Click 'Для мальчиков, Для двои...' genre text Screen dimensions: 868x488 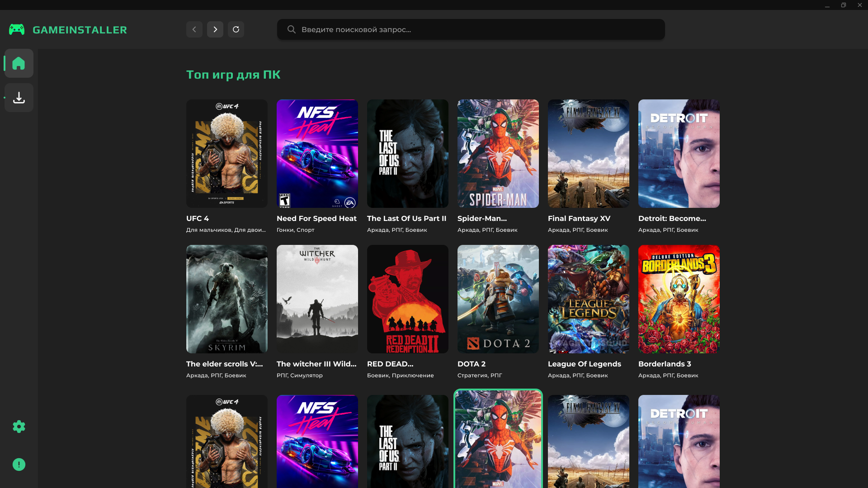(x=226, y=230)
